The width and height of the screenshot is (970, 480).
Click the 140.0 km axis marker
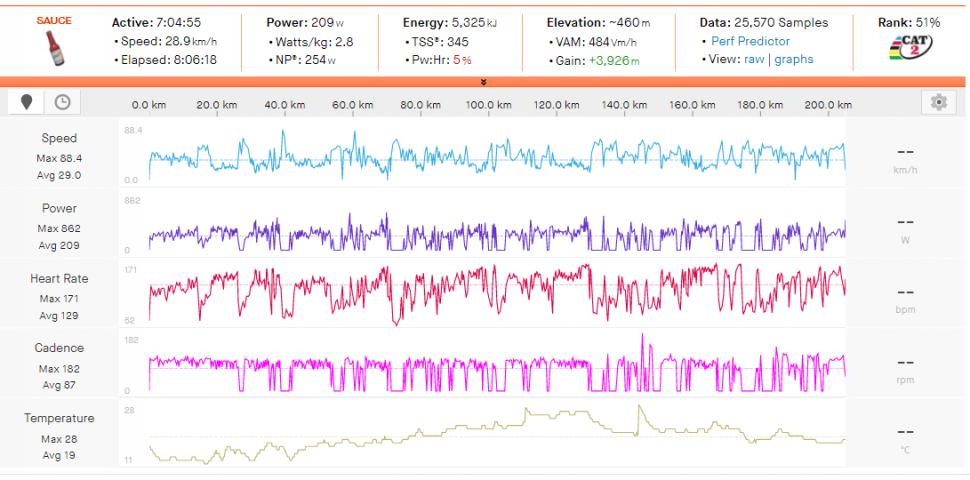[624, 105]
